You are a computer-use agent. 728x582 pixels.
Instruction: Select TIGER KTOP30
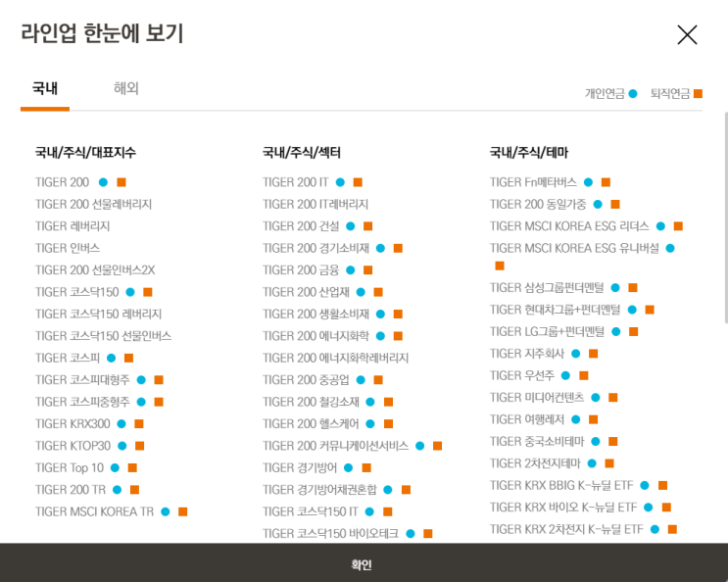(x=73, y=446)
